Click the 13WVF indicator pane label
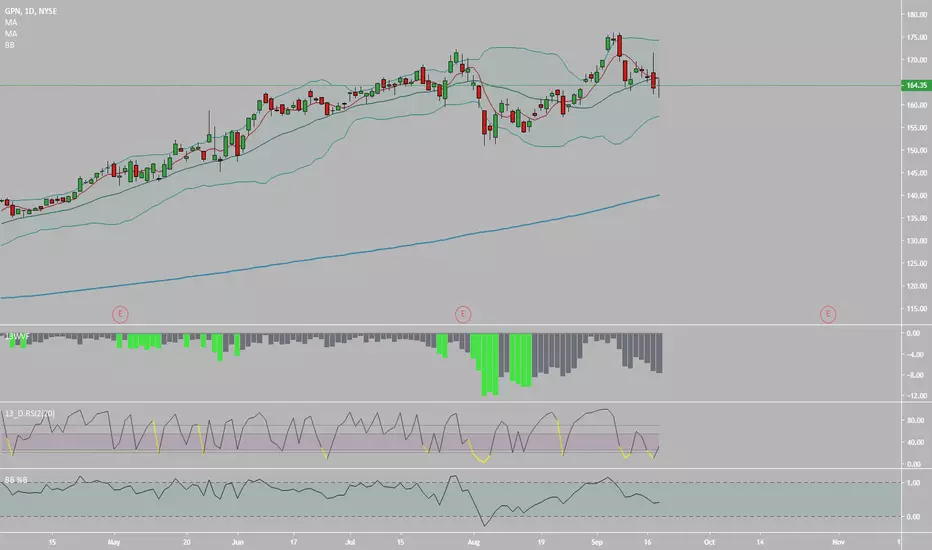932x550 pixels. (x=17, y=337)
